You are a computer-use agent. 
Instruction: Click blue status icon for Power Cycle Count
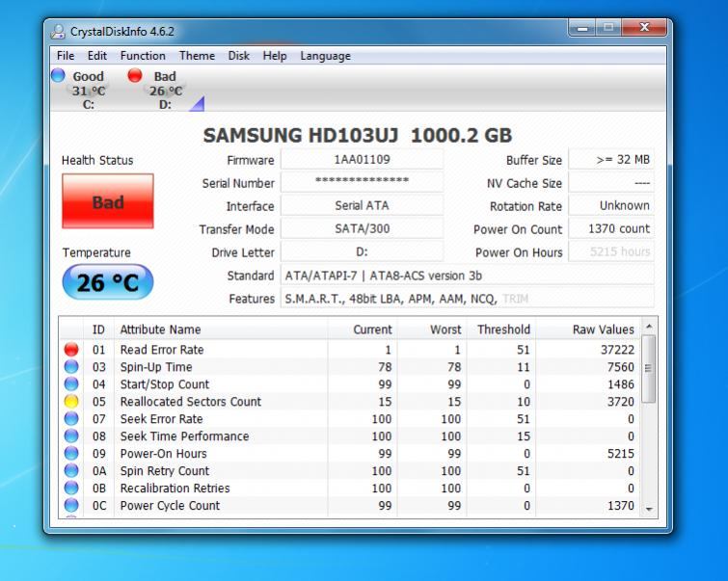[71, 505]
